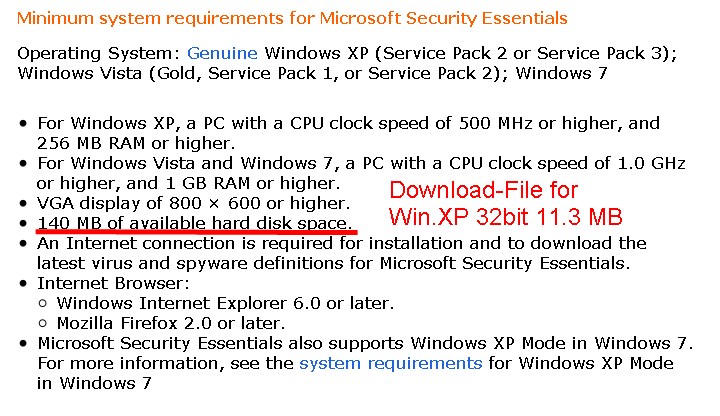Click the hollow bullet before Windows Internet Explorer

coord(43,304)
